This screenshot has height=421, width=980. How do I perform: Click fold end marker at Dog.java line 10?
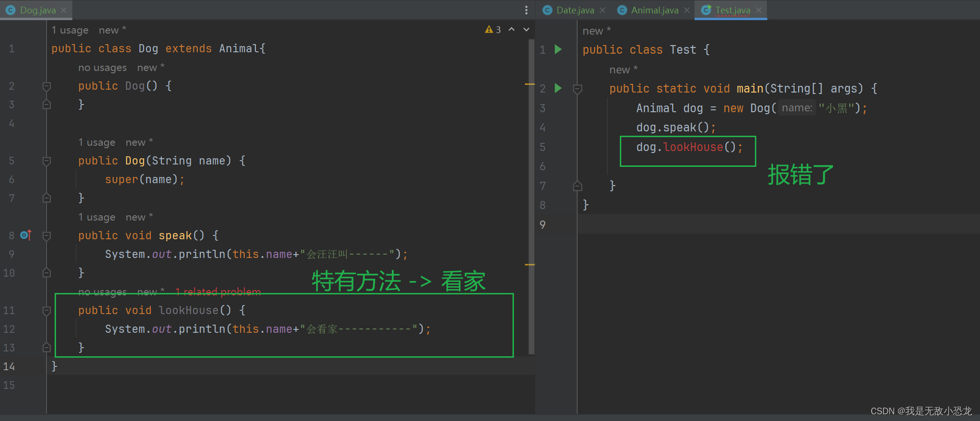pyautogui.click(x=46, y=272)
